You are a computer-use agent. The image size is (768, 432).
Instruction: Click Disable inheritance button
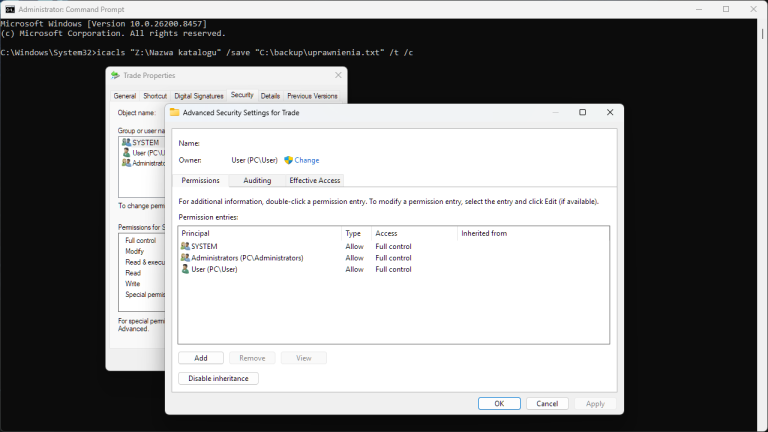[218, 379]
